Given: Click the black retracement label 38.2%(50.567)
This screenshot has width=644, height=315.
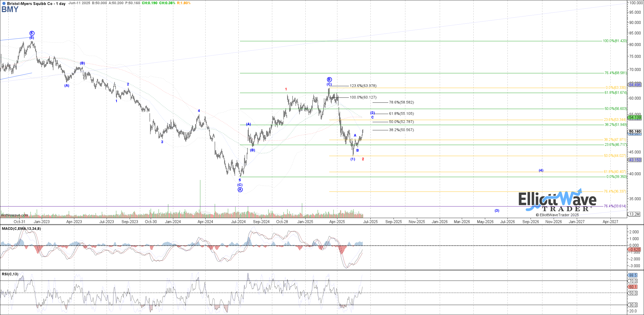Looking at the screenshot, I should (x=402, y=130).
